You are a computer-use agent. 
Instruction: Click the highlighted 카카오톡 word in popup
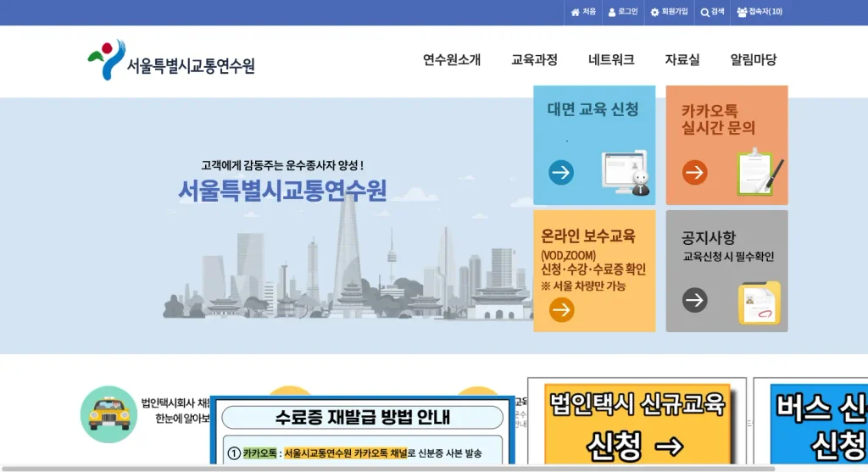click(259, 453)
